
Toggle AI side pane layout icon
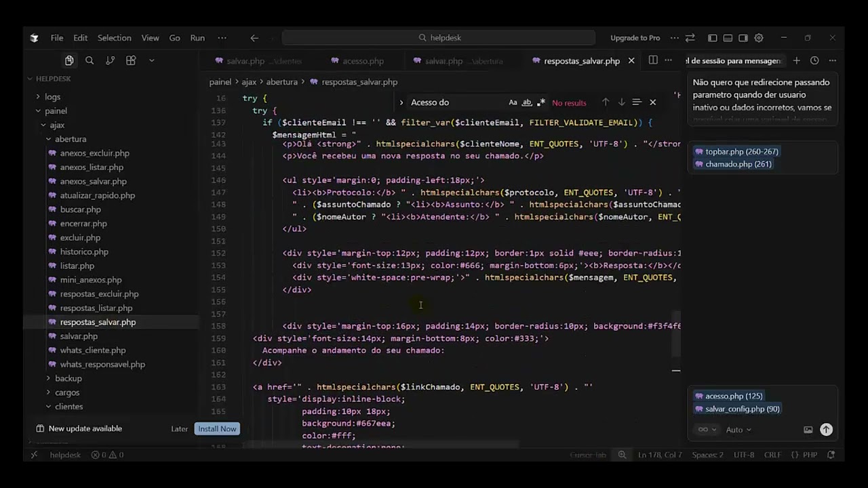(743, 38)
